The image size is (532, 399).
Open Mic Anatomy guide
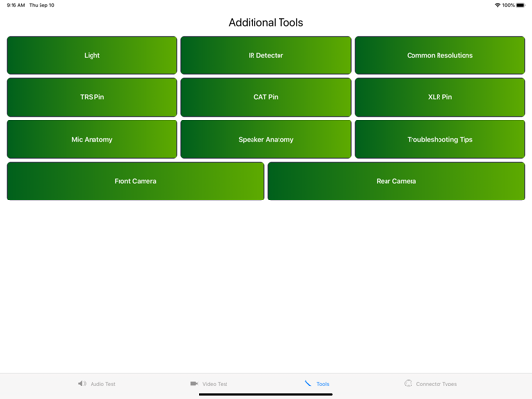[x=92, y=139]
